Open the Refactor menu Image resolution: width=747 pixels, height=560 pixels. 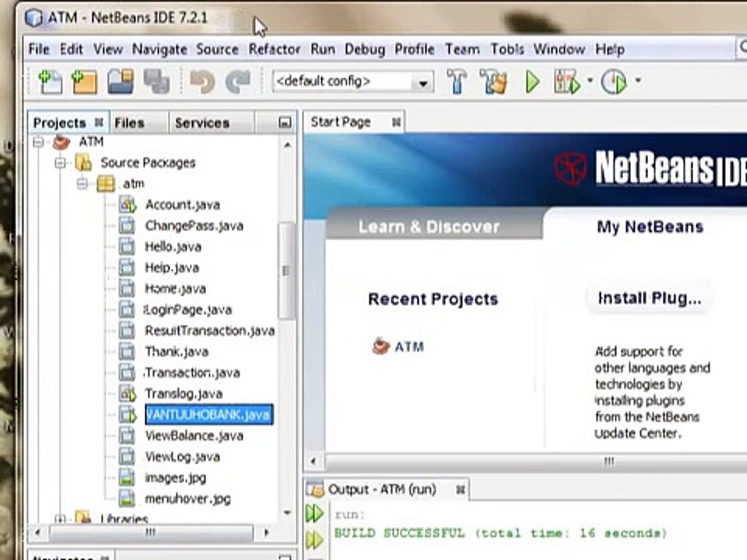(274, 49)
